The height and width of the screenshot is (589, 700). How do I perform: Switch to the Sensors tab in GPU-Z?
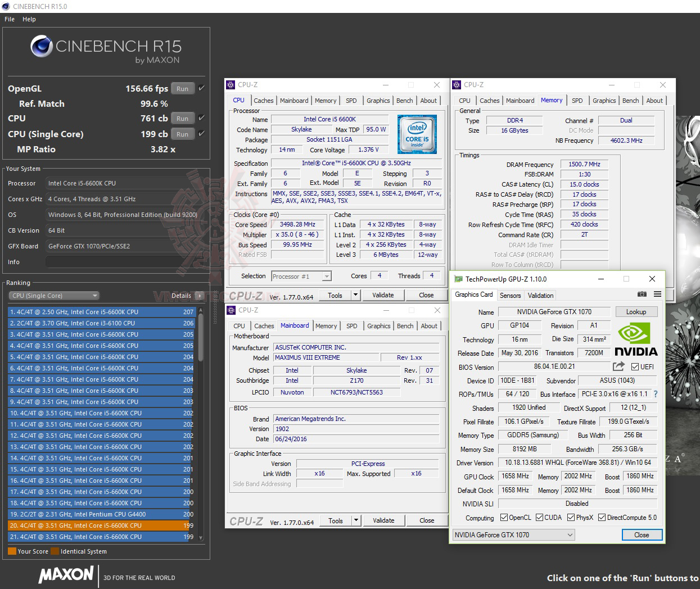pyautogui.click(x=510, y=295)
